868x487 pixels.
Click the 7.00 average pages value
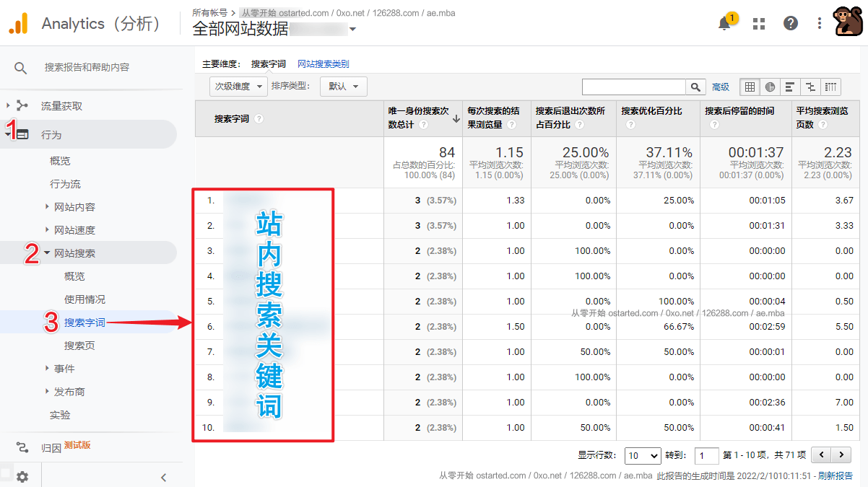click(844, 403)
